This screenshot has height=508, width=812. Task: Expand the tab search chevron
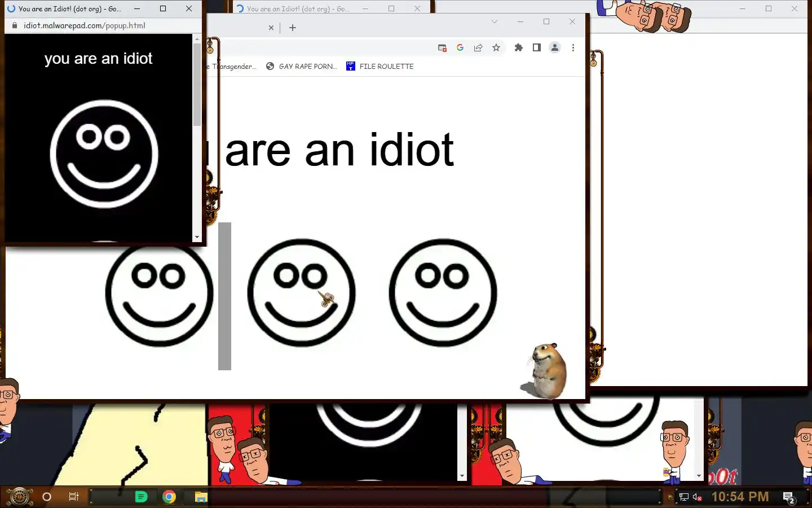tap(495, 22)
